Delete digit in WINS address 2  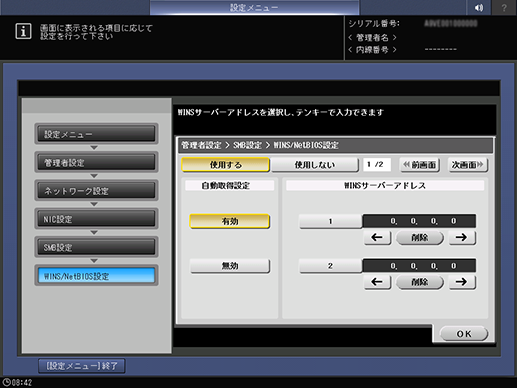[420, 282]
